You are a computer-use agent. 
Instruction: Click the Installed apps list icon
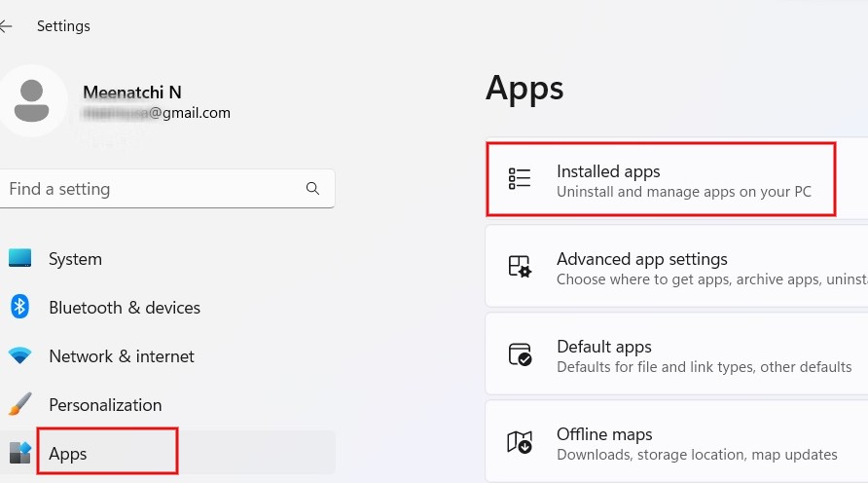(520, 179)
